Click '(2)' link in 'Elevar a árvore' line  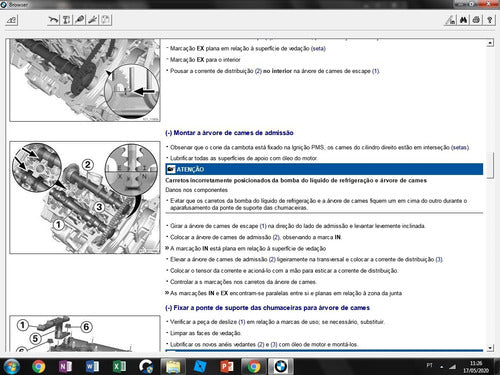[x=272, y=259]
